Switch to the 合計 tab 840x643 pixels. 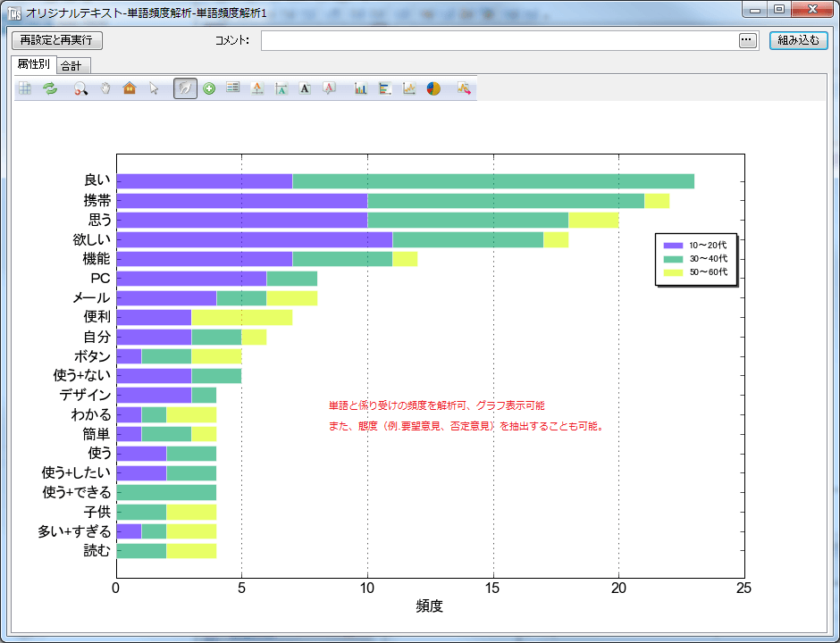pos(73,64)
